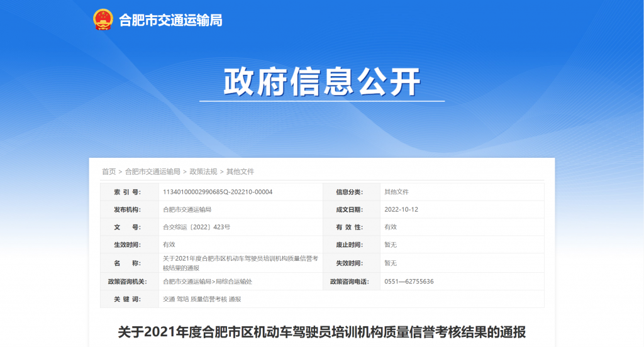Click the 关键词 label cell
The width and height of the screenshot is (644, 347).
point(130,299)
